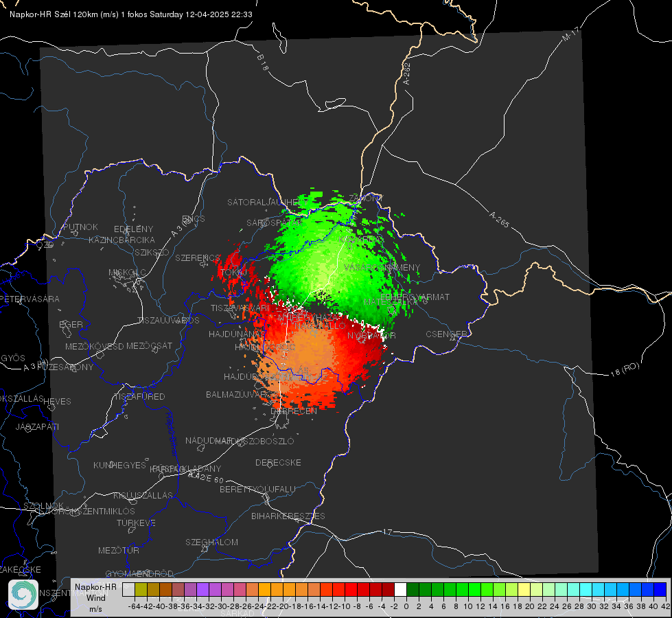This screenshot has width=672, height=618.
Task: Select the light gray first swatch in legend
Action: [x=128, y=589]
